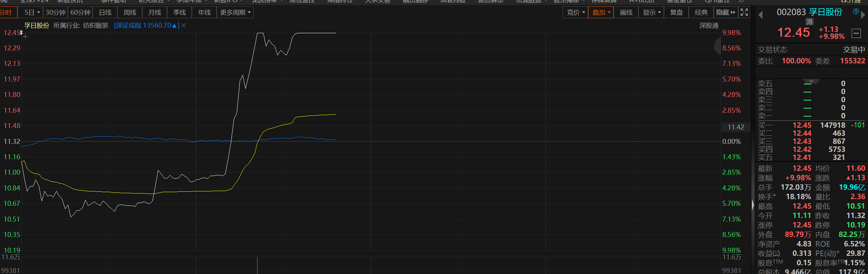
Task: Collapse order book with chevron above 卖五
Action: (811, 81)
